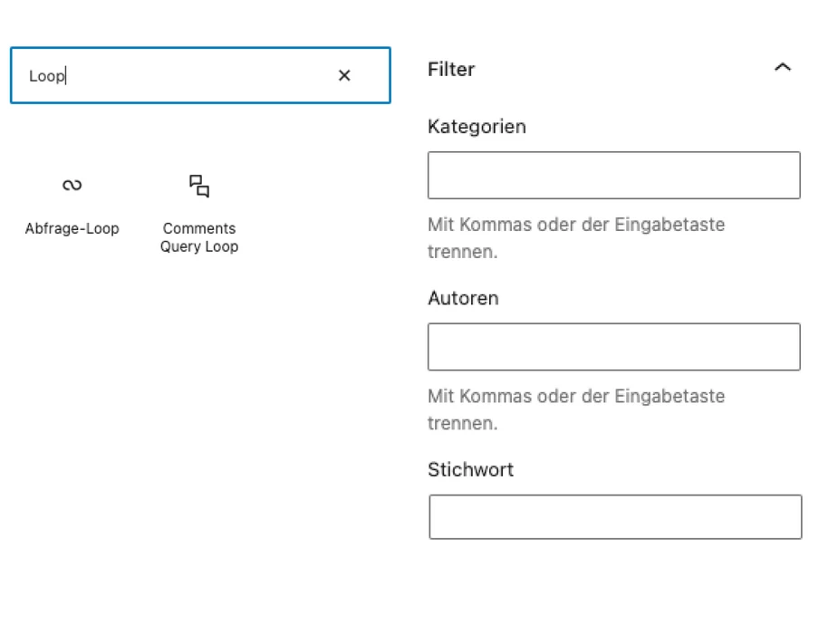The image size is (819, 644).
Task: Click the Comments Query Loop speech bubbles icon
Action: click(199, 187)
